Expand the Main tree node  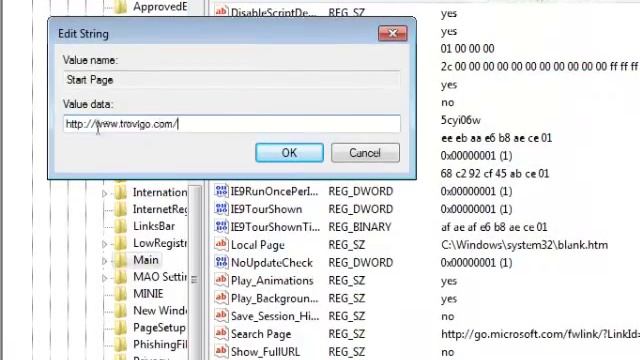pos(104,261)
